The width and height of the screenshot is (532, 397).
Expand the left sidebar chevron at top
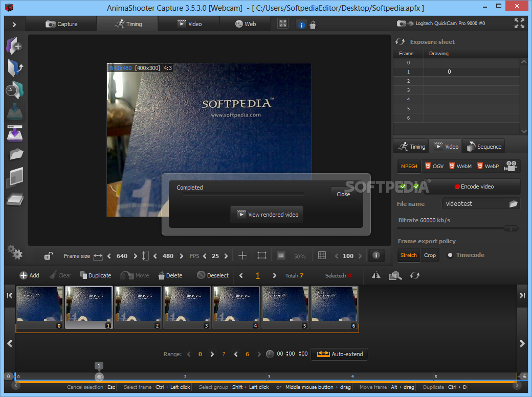[x=14, y=25]
